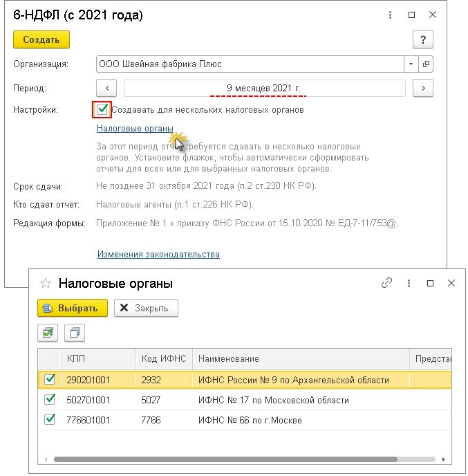The width and height of the screenshot is (468, 476).
Task: Expand the Организация dropdown list
Action: (411, 64)
